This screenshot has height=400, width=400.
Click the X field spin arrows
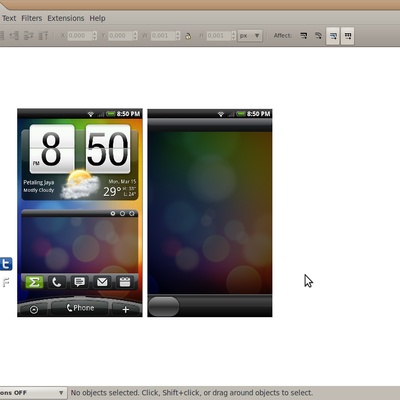pyautogui.click(x=95, y=36)
